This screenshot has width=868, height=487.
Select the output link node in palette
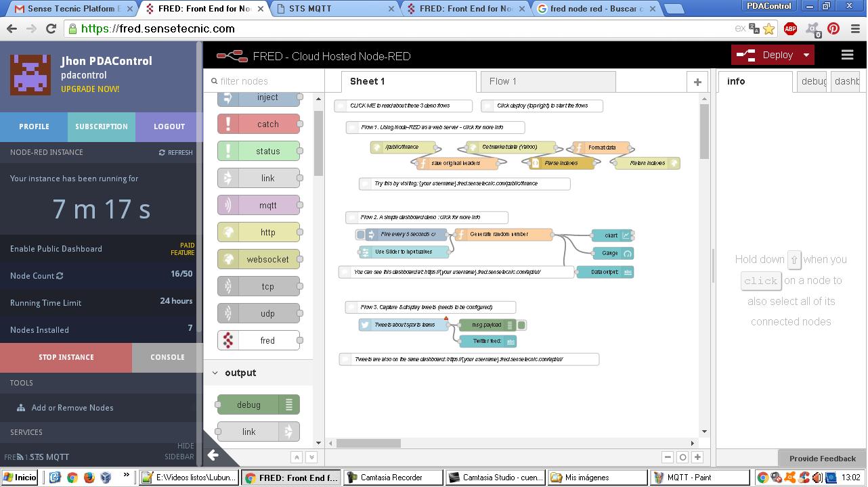259,432
